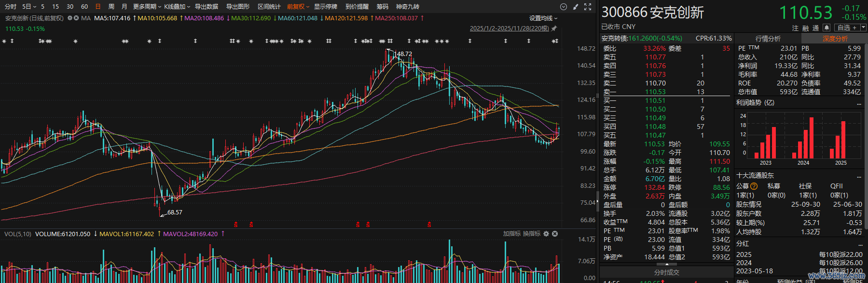Image resolution: width=868 pixels, height=283 pixels.
Task: Toggle the 筹码 chip distribution view
Action: (382, 7)
